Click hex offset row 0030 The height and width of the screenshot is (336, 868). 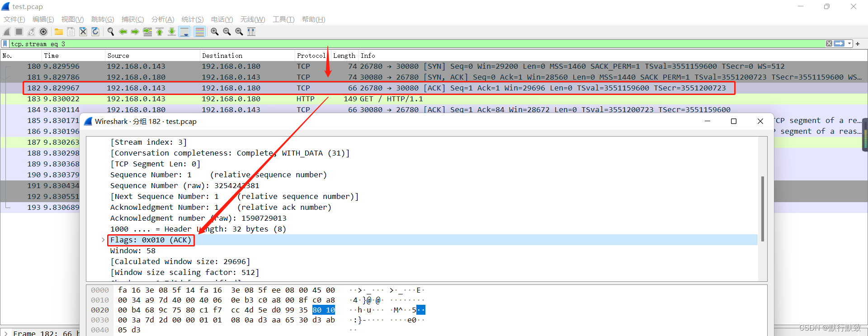[x=100, y=320]
